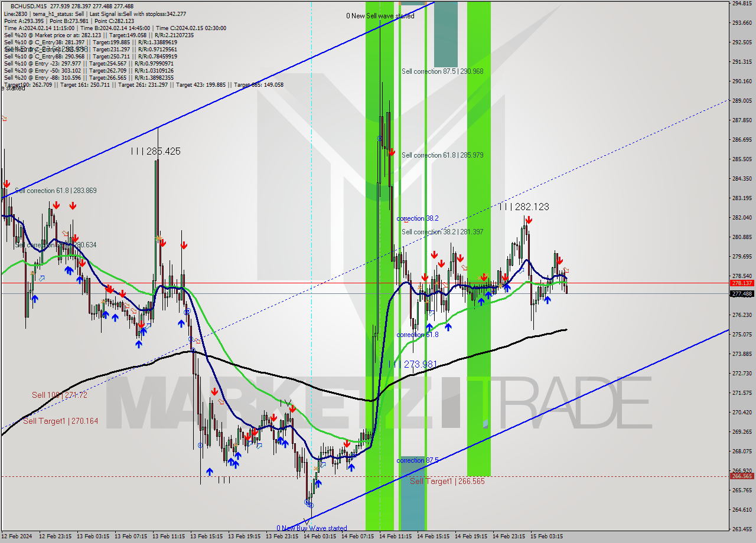The width and height of the screenshot is (756, 543).
Task: Click the 273.981 low price label
Action: [x=412, y=364]
